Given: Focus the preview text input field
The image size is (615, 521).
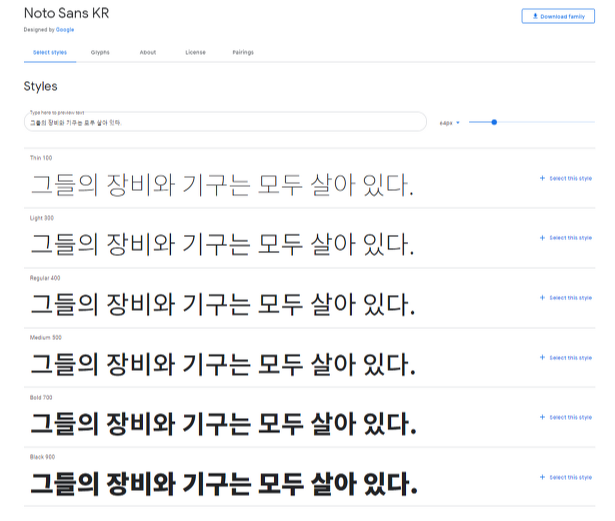Looking at the screenshot, I should tap(225, 122).
